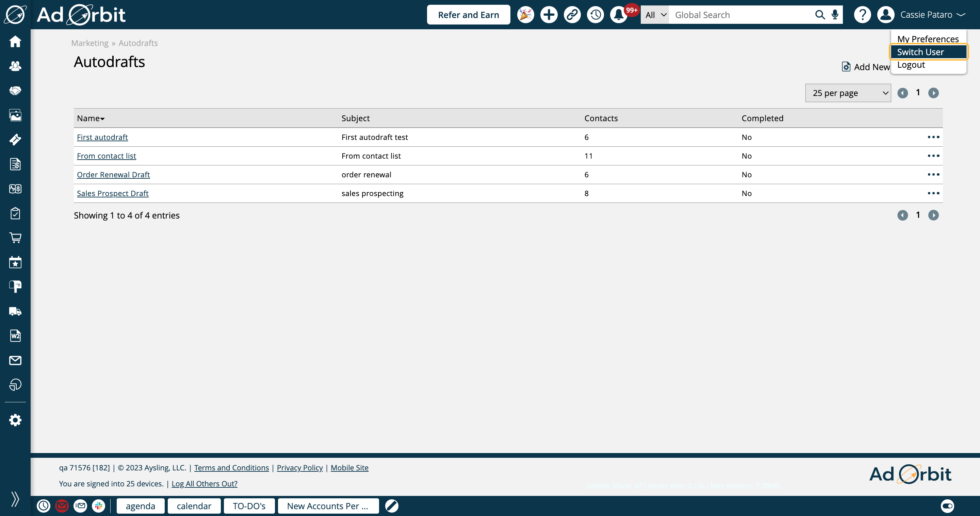Focus the Global Search field
This screenshot has height=516, width=980.
741,15
